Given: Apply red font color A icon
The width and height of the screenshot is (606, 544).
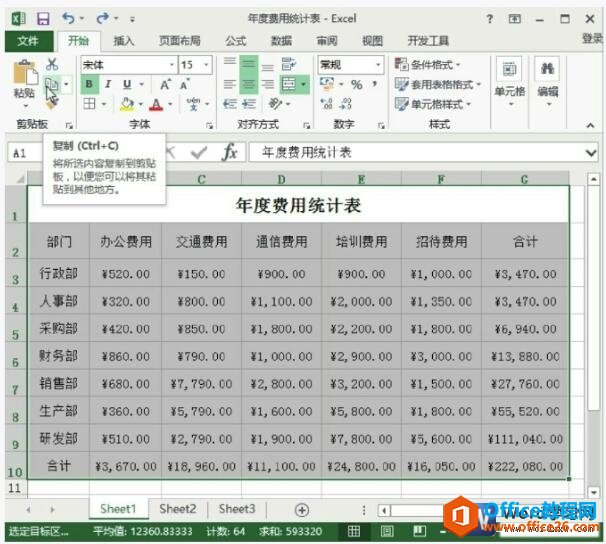Looking at the screenshot, I should (156, 104).
